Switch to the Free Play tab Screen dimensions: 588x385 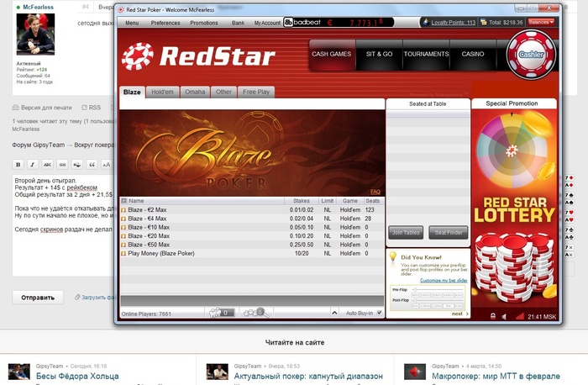256,92
